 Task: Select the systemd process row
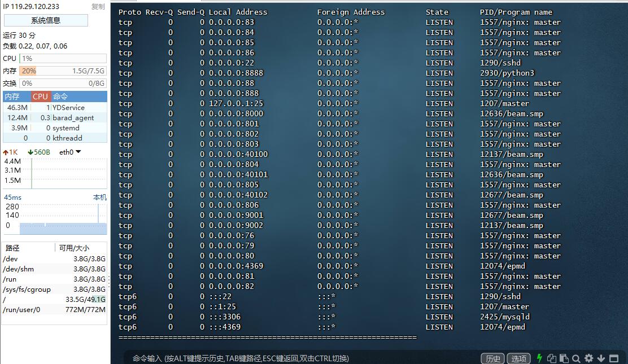coord(55,128)
